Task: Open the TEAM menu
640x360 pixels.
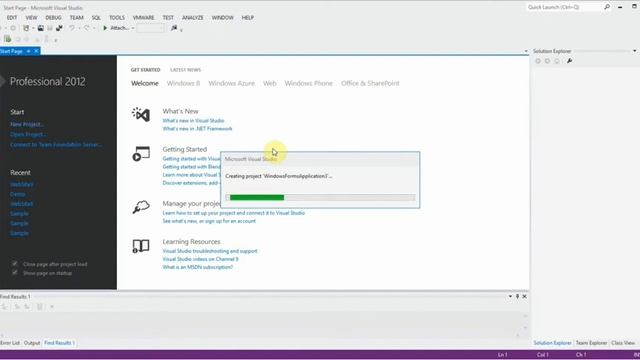Action: click(x=76, y=18)
